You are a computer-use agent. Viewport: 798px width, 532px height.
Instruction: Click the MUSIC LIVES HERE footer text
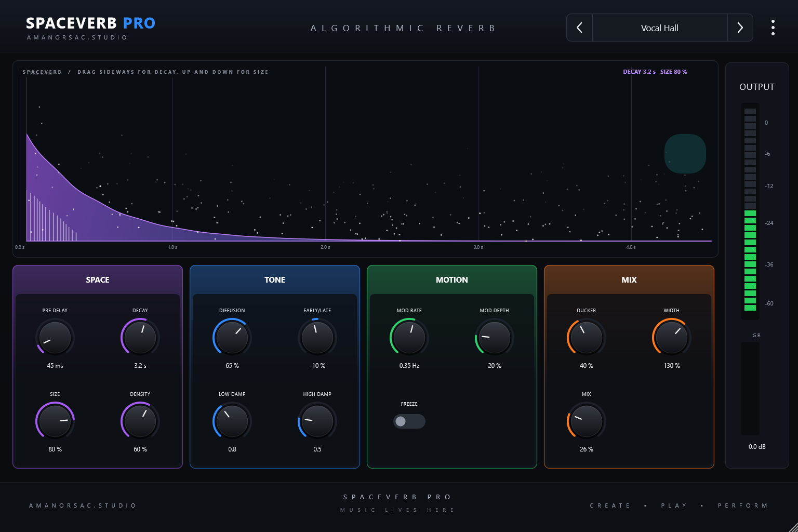click(x=397, y=510)
